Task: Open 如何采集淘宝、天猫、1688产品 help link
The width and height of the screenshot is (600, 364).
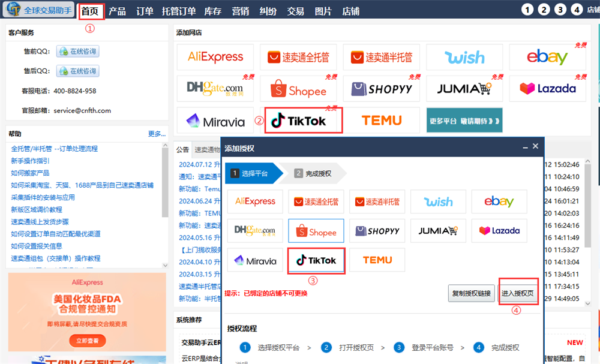Action: (x=82, y=185)
